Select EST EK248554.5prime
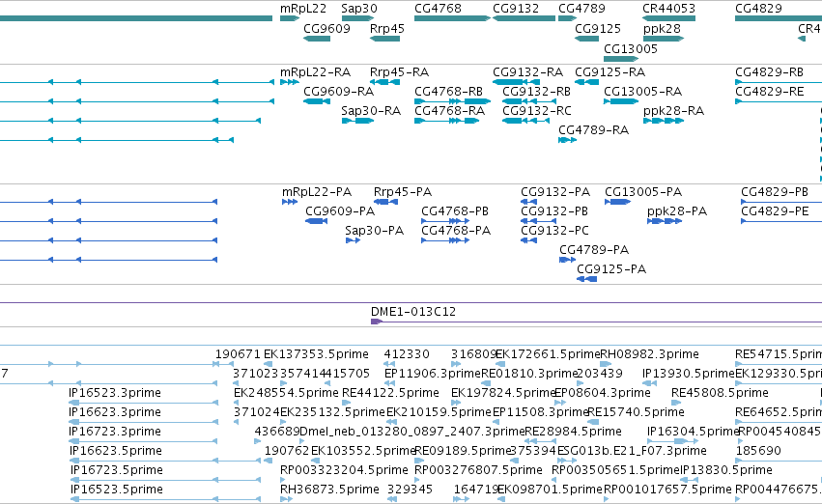The height and width of the screenshot is (504, 822). 286,393
